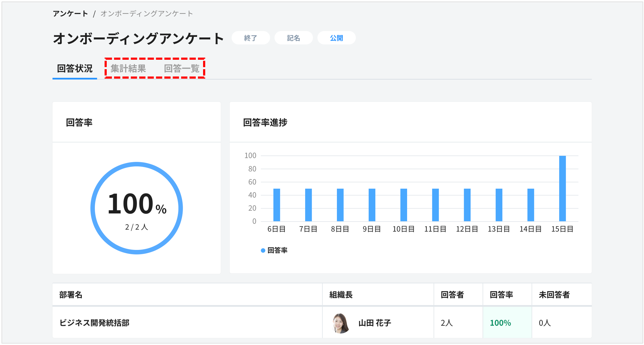
Task: Select the 回答状況 tab
Action: (x=74, y=68)
